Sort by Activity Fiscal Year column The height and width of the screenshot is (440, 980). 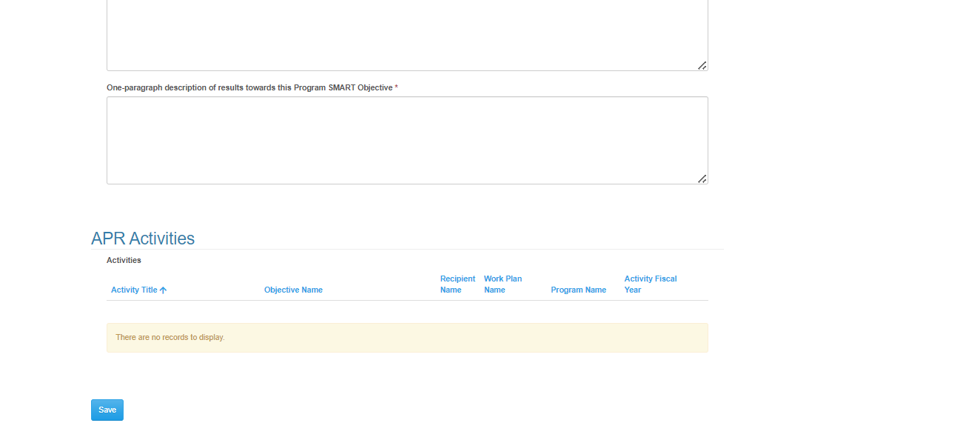click(x=651, y=284)
